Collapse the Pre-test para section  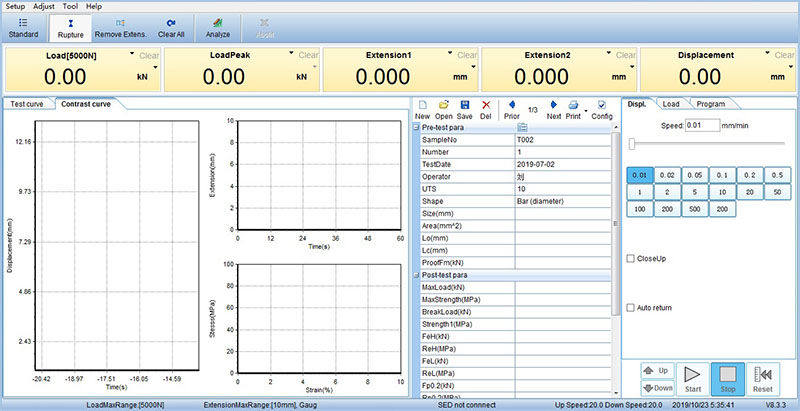point(417,128)
